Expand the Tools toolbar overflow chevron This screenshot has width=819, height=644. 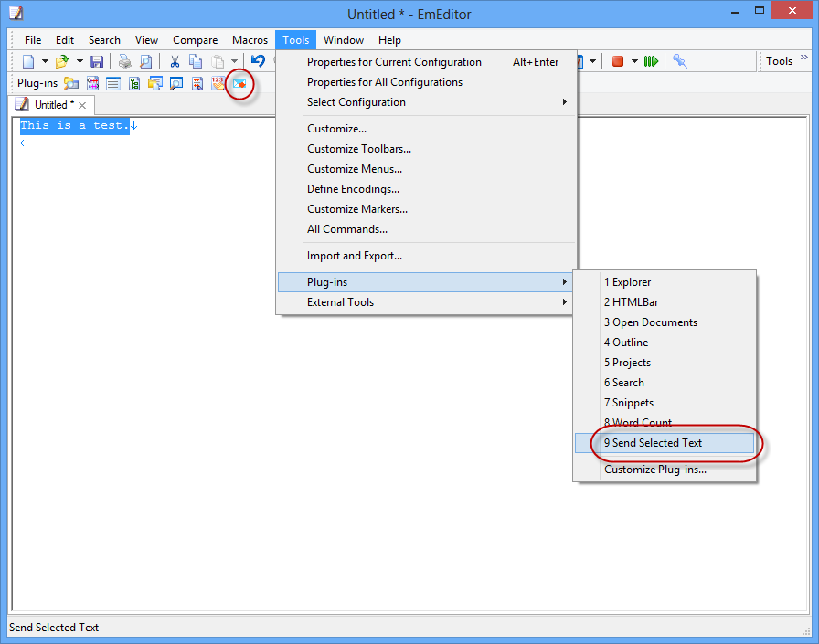coord(804,58)
